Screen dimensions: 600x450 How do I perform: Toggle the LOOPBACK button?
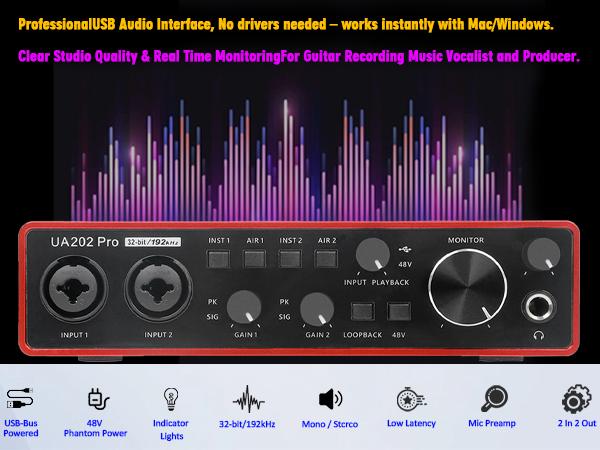(x=363, y=311)
